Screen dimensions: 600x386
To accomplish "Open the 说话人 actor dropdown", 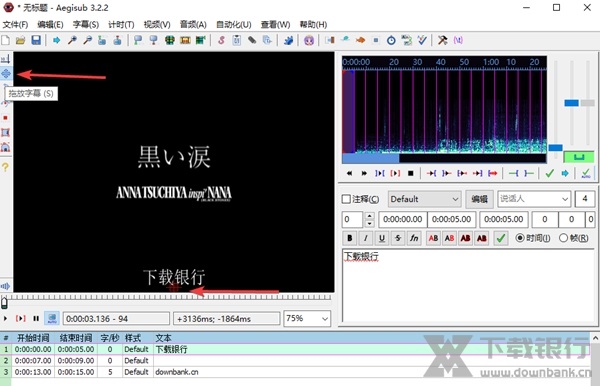I will point(534,199).
